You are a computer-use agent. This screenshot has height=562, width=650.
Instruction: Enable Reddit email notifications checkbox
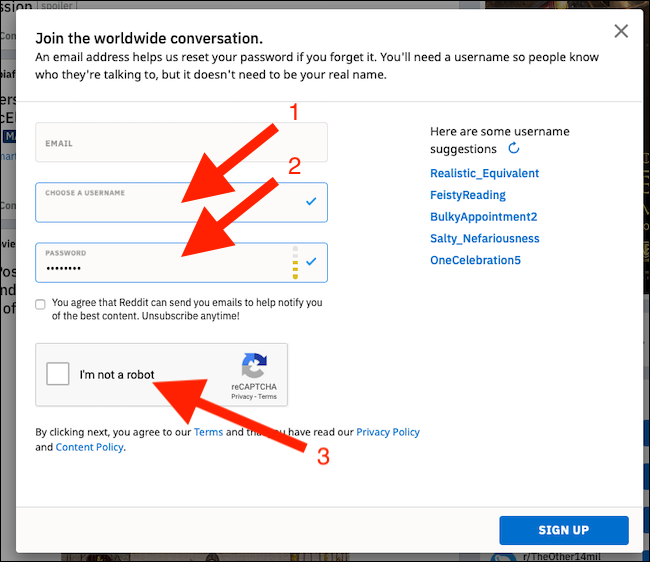(x=40, y=303)
